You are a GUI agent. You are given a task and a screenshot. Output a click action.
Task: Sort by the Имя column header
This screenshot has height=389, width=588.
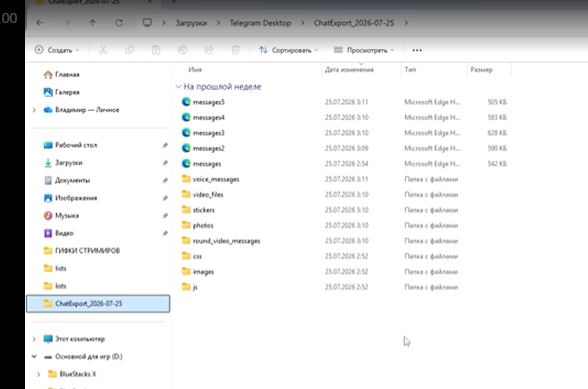pos(195,70)
